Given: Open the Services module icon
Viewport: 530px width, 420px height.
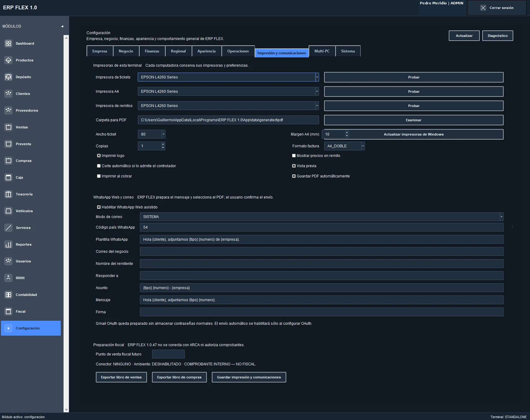Looking at the screenshot, I should (8, 228).
